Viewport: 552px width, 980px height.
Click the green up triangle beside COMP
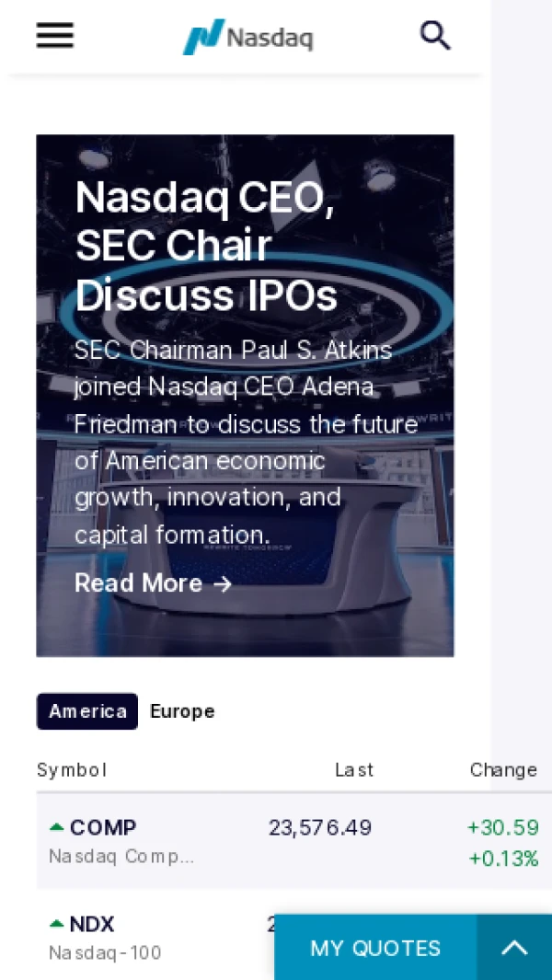[x=57, y=827]
